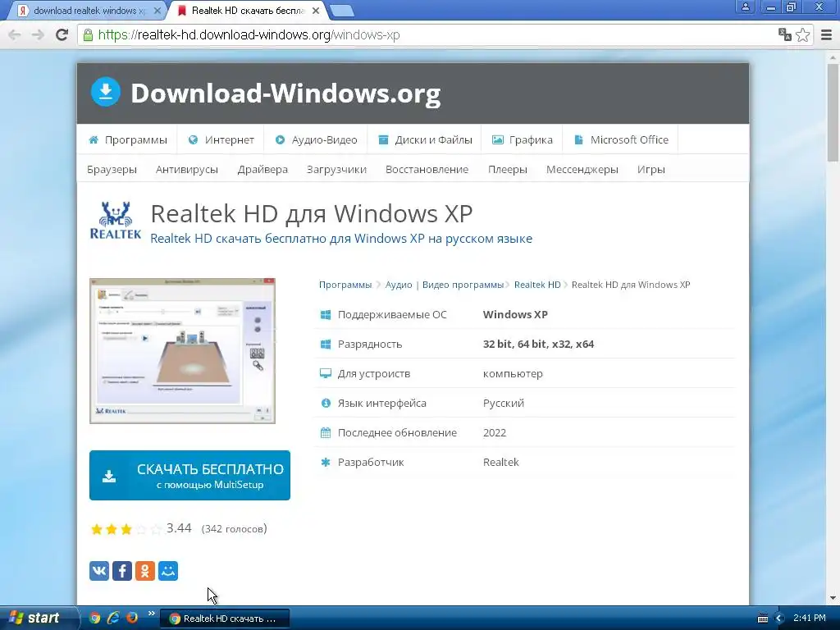Go to Восстановление subcategory
This screenshot has height=630, width=840.
(427, 169)
